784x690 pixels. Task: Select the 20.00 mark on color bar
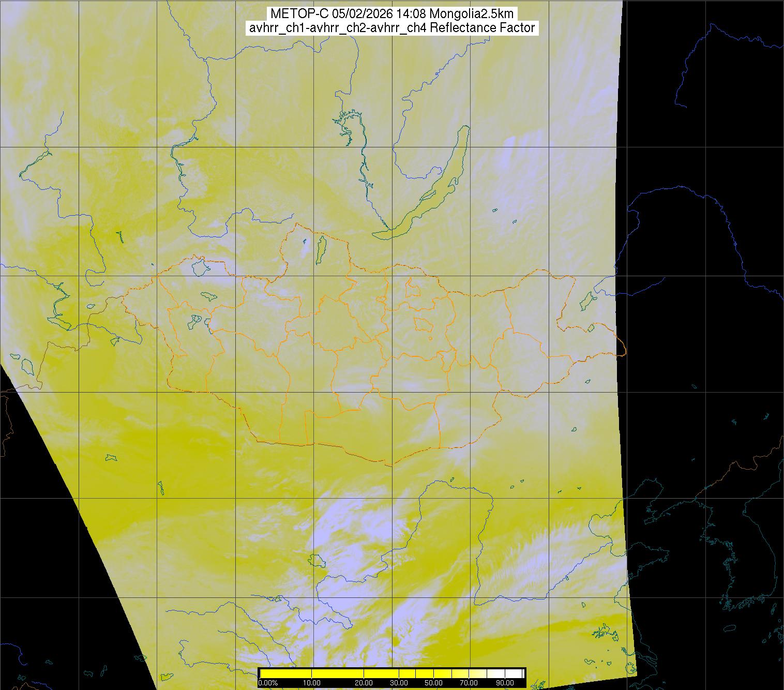364,683
